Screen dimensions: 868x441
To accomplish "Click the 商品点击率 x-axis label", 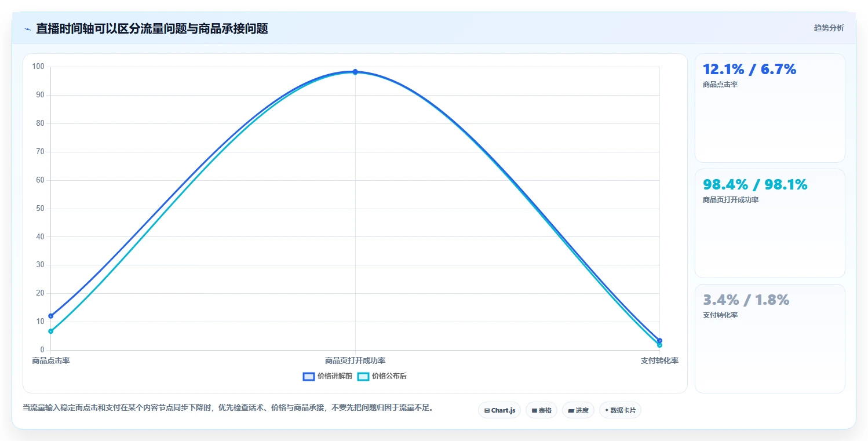I will tap(51, 360).
